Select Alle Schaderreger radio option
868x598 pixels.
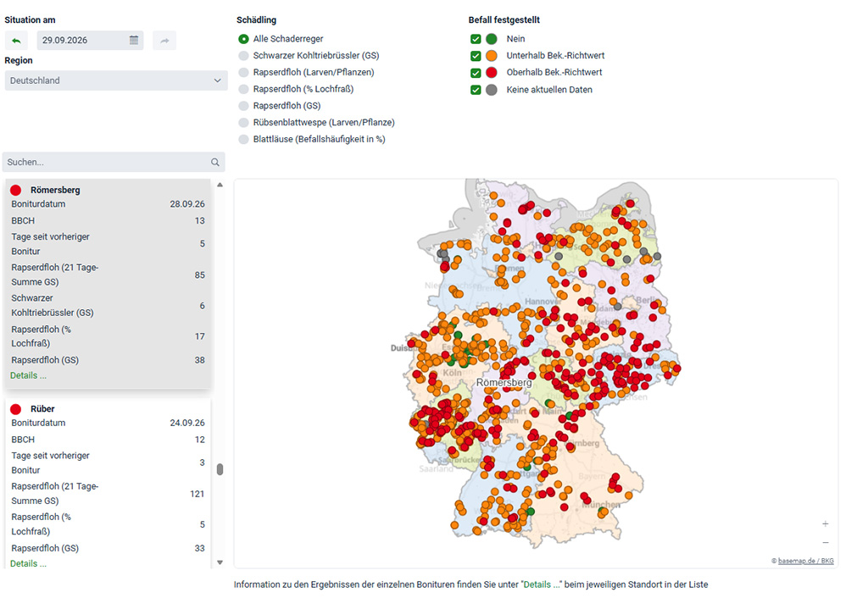point(243,39)
